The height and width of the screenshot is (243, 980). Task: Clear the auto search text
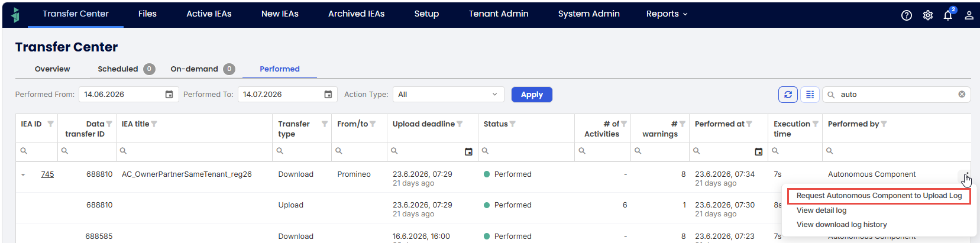[x=962, y=95]
